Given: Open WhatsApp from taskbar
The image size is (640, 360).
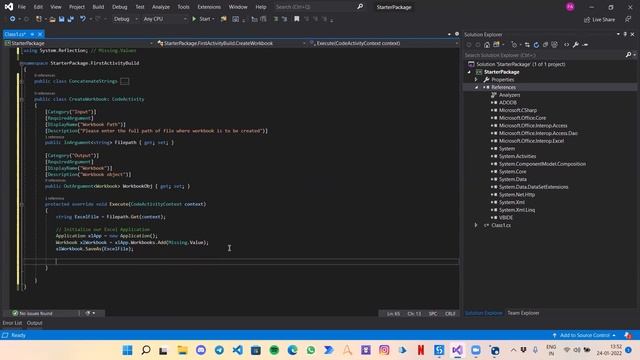Looking at the screenshot, I should [x=311, y=350].
